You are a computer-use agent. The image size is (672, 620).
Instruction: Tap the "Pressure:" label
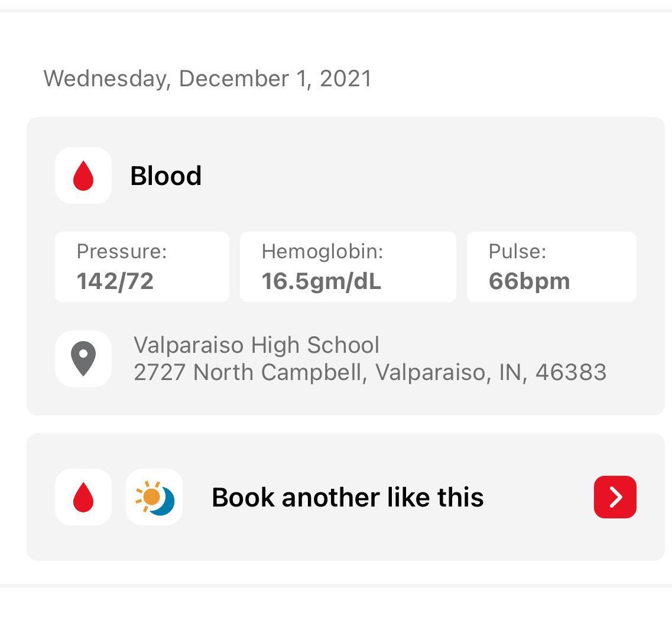(122, 251)
